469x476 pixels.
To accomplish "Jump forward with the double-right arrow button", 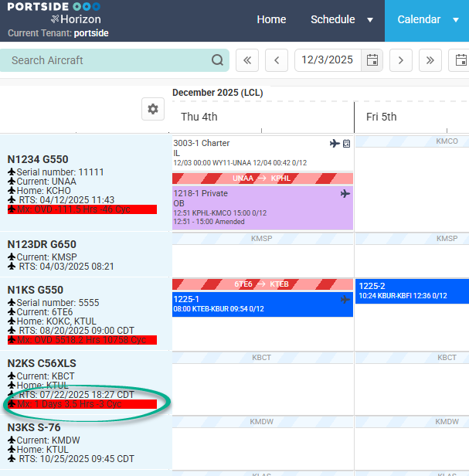I will click(x=430, y=60).
